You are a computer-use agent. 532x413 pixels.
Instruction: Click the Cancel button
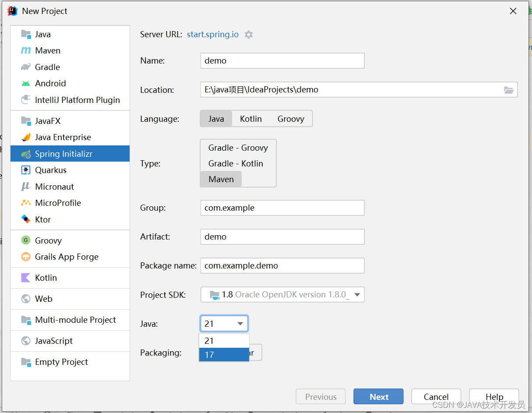click(436, 397)
